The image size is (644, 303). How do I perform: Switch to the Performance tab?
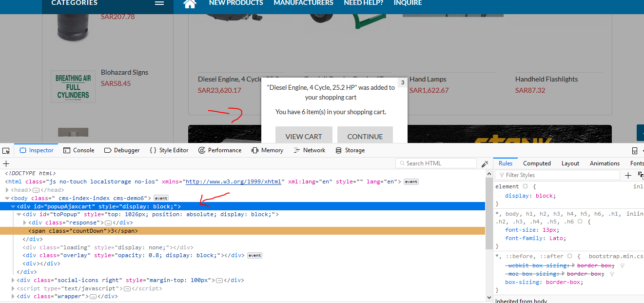220,150
